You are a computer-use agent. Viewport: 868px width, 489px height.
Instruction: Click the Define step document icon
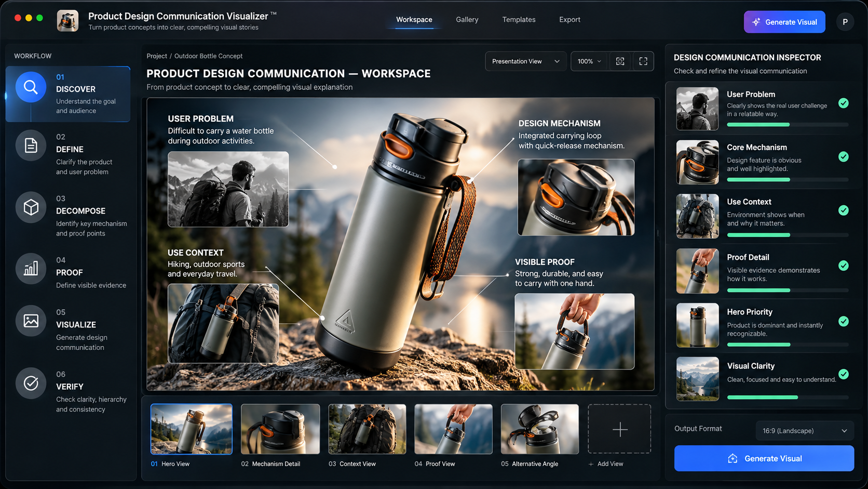coord(31,146)
